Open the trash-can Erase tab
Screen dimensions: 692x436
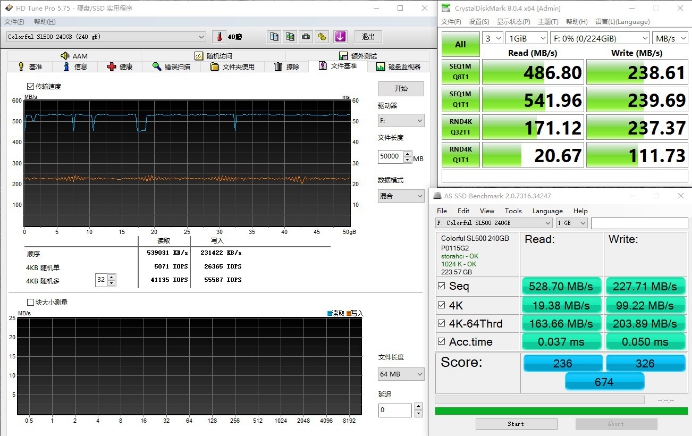tap(287, 67)
